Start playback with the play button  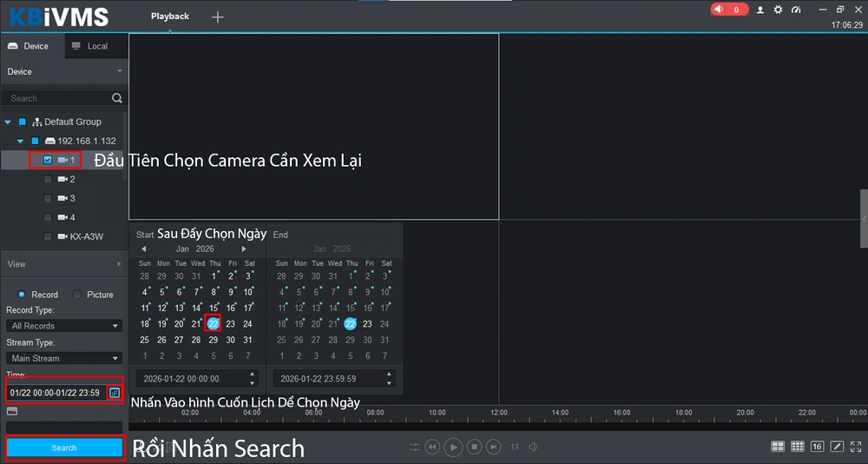[453, 447]
